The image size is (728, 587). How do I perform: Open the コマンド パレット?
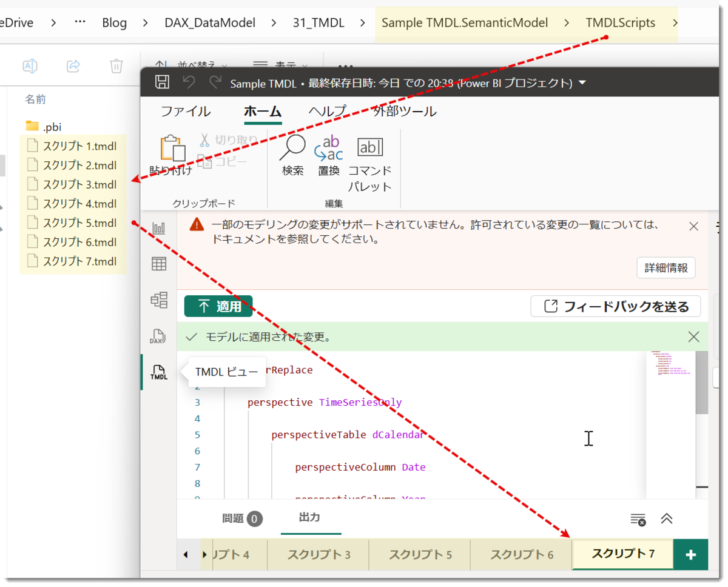[370, 164]
